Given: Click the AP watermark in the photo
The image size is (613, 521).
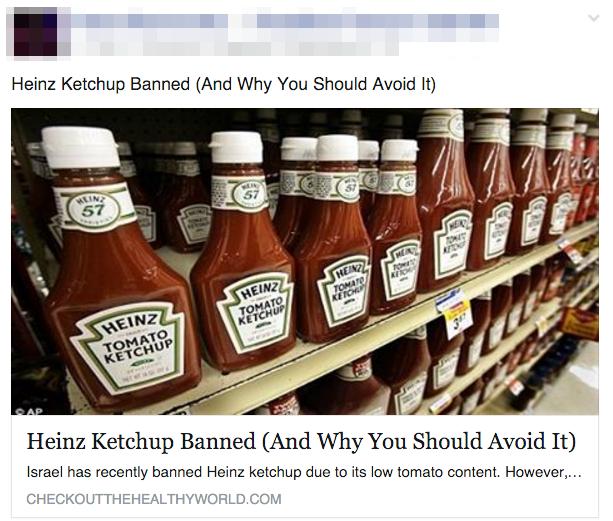Looking at the screenshot, I should pyautogui.click(x=29, y=411).
